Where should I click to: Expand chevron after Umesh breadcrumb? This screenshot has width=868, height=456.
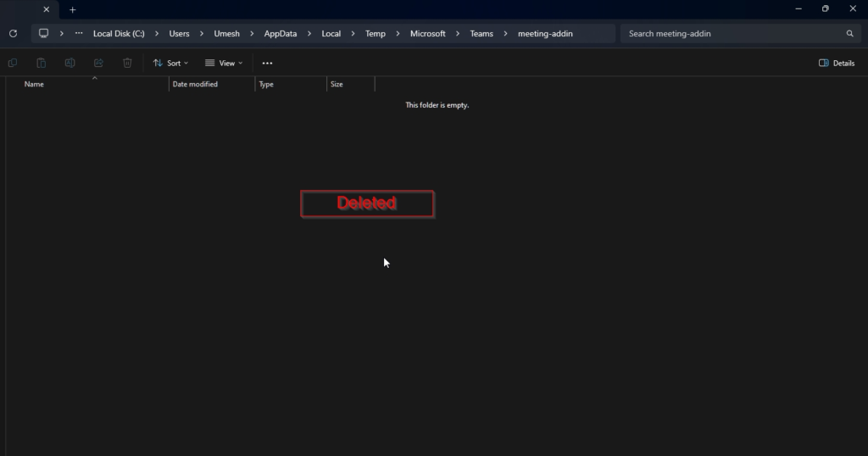click(x=252, y=33)
